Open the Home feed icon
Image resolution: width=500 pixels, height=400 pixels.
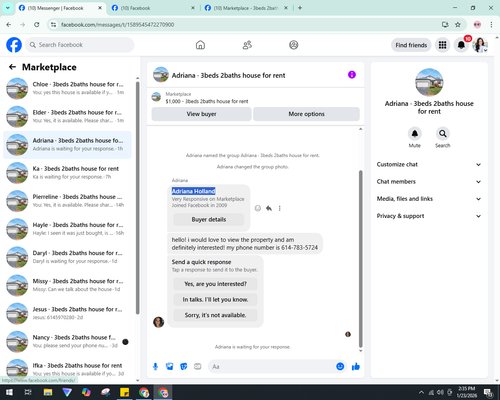(200, 45)
